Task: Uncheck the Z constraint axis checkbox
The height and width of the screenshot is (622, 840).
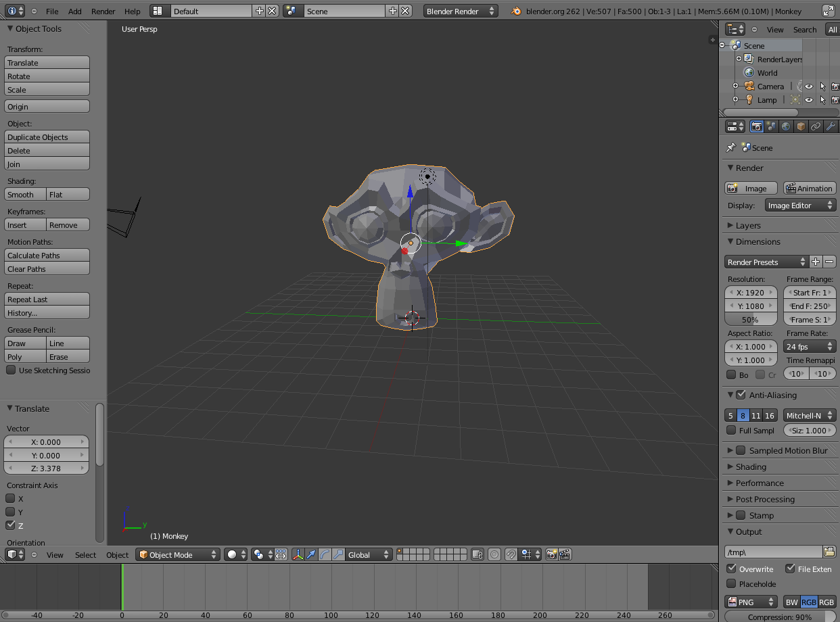Action: (x=10, y=525)
